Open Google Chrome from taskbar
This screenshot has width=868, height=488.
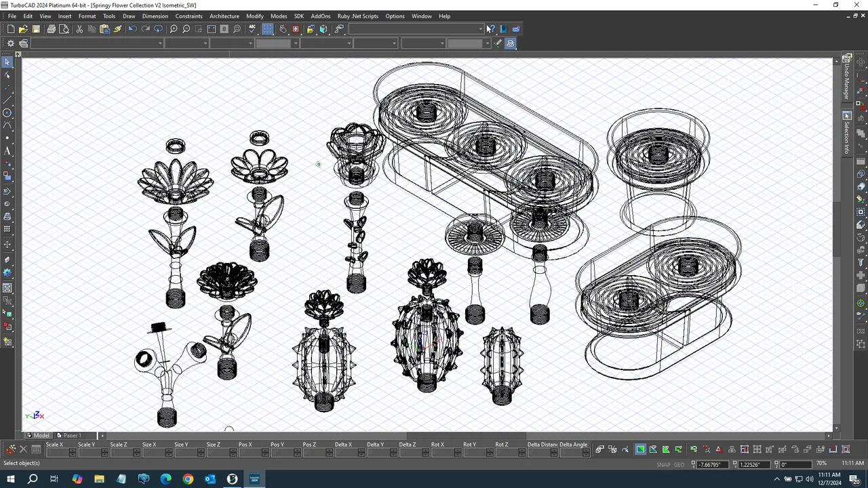click(188, 479)
